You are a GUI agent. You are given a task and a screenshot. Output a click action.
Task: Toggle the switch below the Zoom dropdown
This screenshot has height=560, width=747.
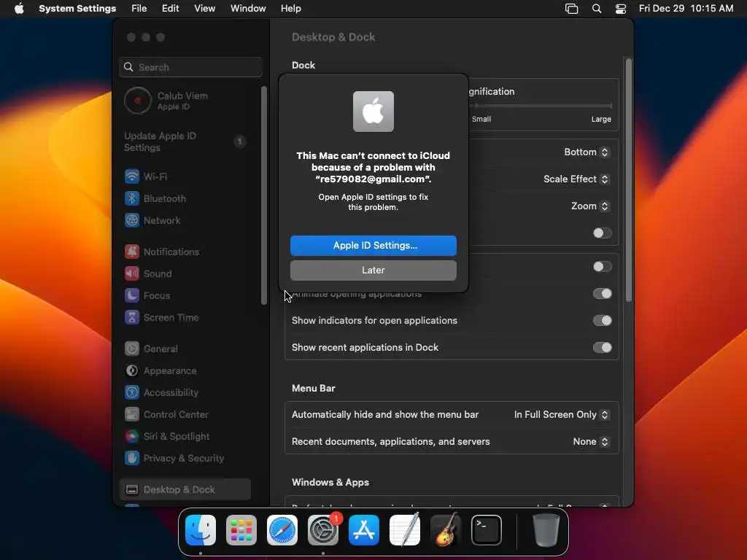click(x=602, y=233)
